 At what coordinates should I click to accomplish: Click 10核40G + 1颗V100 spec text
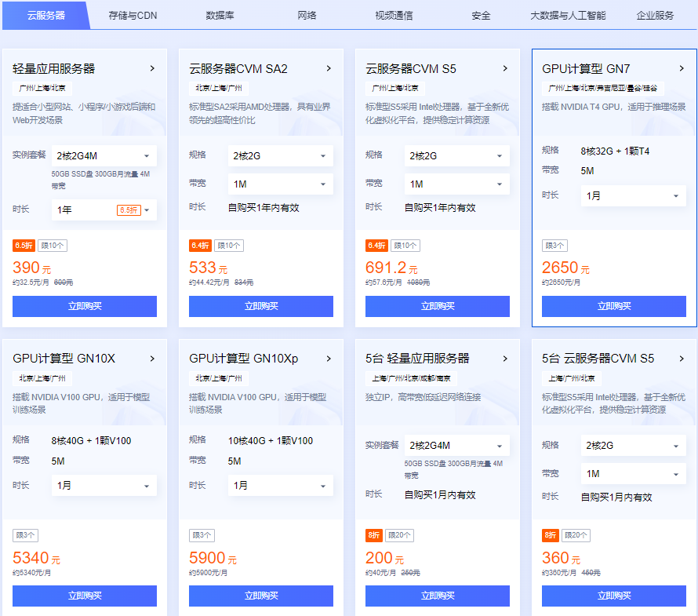tap(271, 441)
